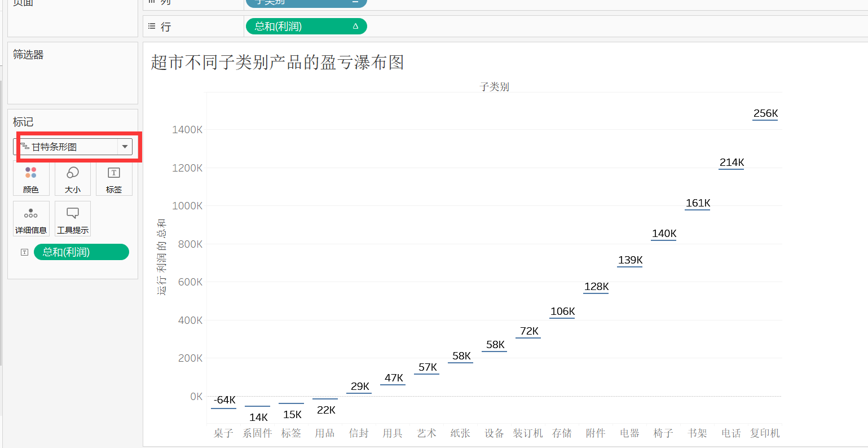Select the 标签 (Label) marks icon
The image size is (868, 448).
click(114, 178)
